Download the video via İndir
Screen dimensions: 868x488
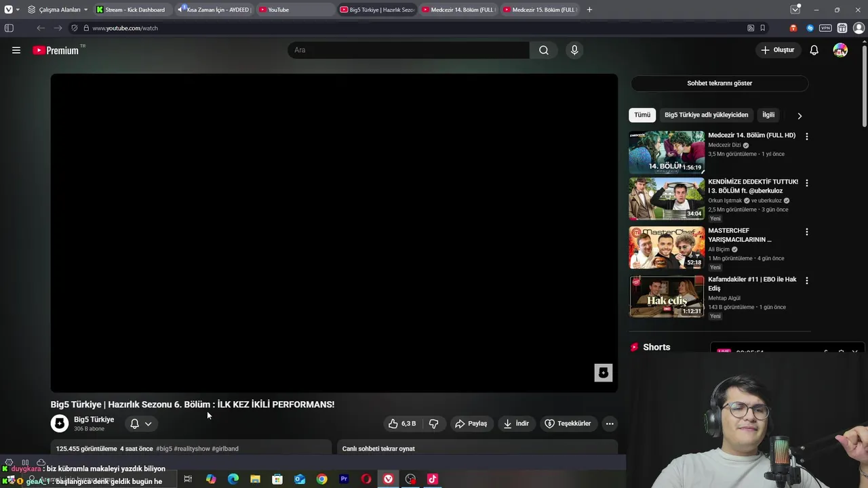pos(516,424)
